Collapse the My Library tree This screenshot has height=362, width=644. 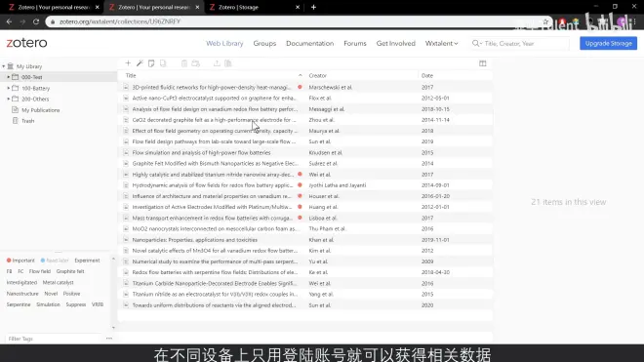(3, 66)
